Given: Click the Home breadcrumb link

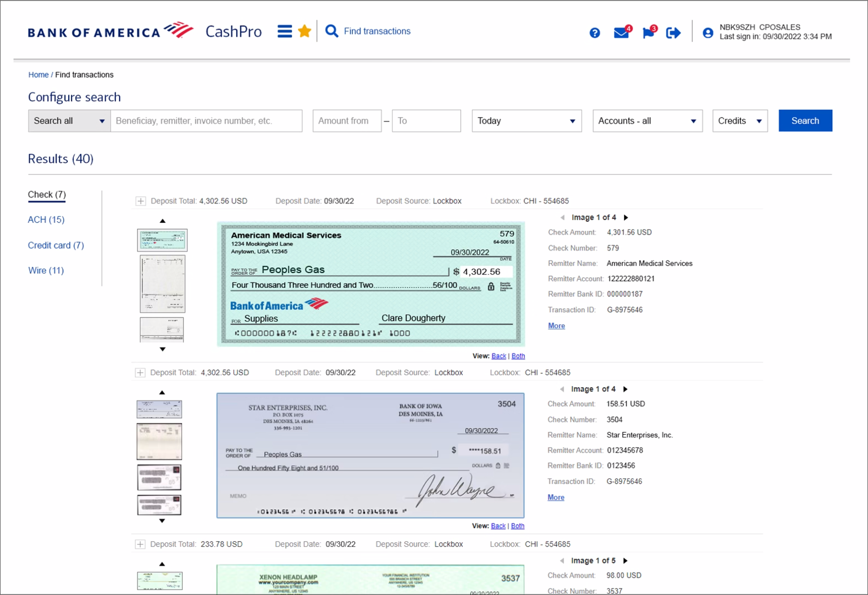Looking at the screenshot, I should pos(38,75).
